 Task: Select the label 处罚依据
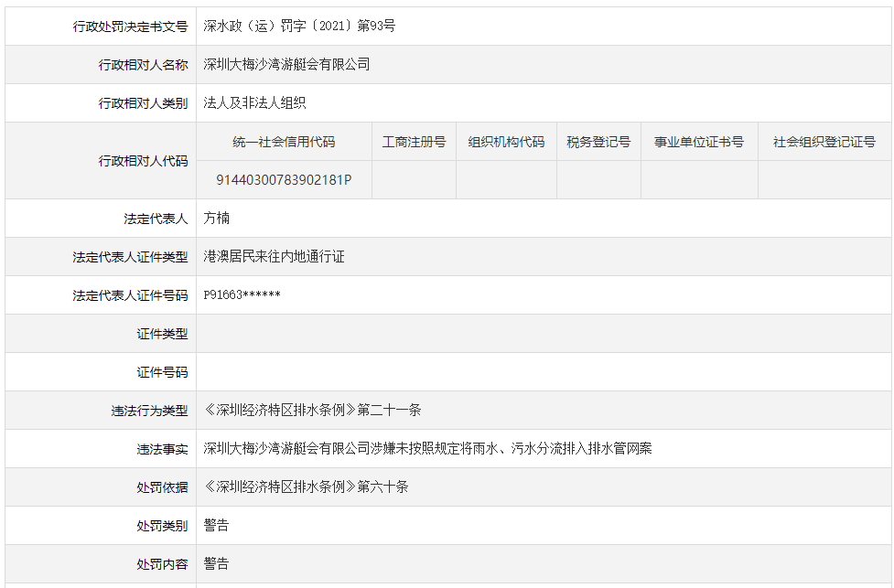point(162,487)
